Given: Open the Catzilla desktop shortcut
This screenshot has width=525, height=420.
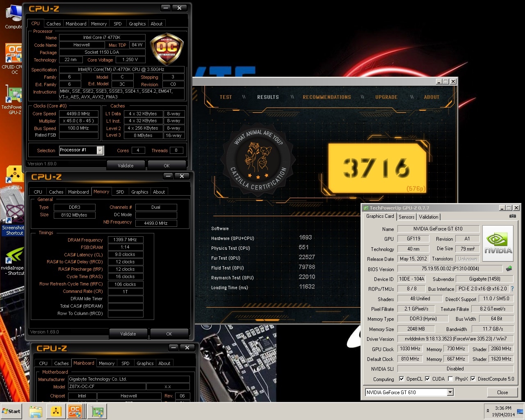Looking at the screenshot, I should click(x=14, y=176).
